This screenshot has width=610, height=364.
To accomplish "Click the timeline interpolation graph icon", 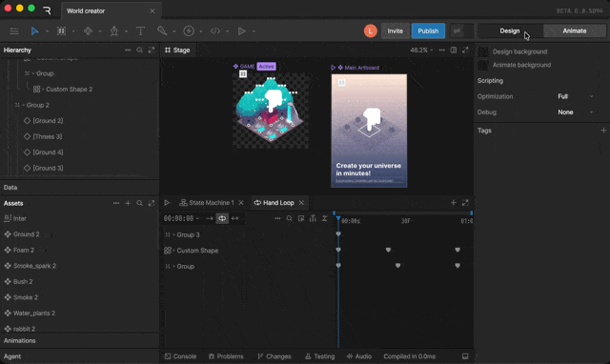I will click(313, 218).
